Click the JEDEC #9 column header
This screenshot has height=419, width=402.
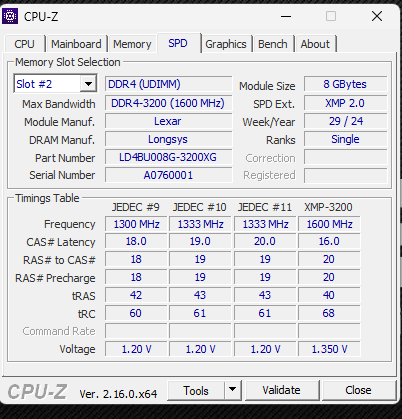point(136,207)
